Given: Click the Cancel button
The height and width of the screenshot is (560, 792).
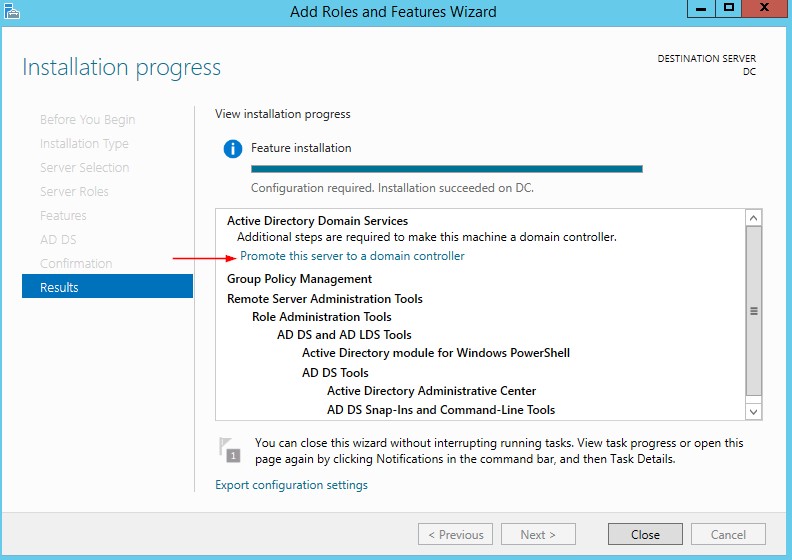Looking at the screenshot, I should tap(728, 534).
